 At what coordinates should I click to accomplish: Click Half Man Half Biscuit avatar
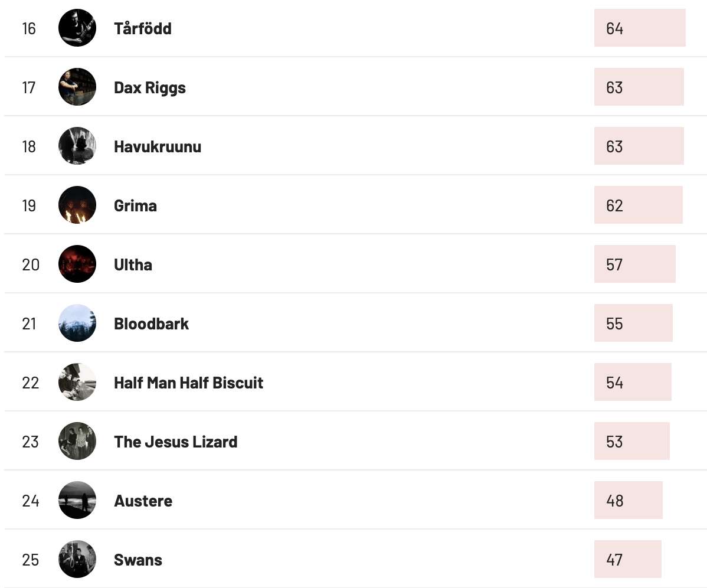point(77,383)
